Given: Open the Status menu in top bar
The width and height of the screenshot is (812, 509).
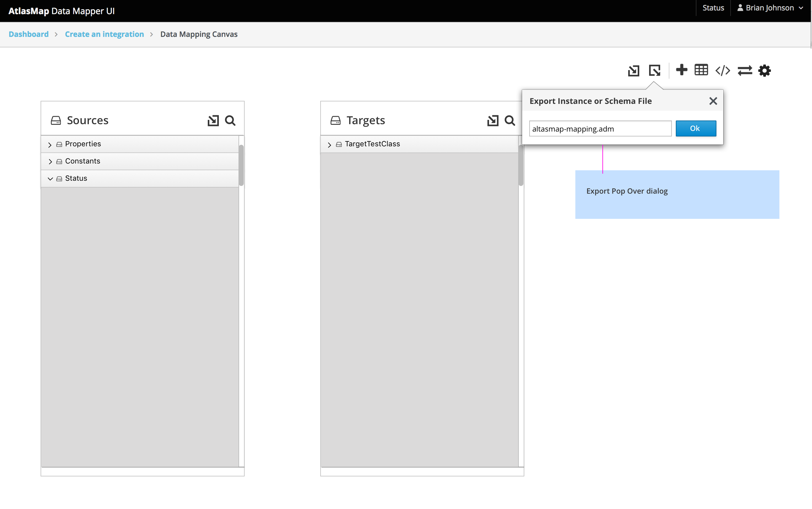Looking at the screenshot, I should tap(713, 8).
